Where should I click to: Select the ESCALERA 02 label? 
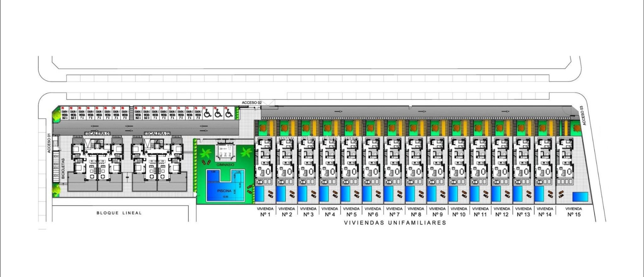click(157, 134)
